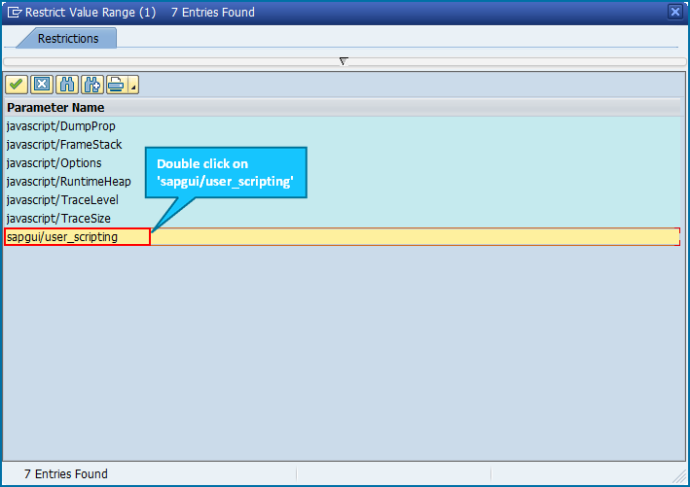Switch to the Restrictions tab
The height and width of the screenshot is (487, 690).
coord(68,38)
